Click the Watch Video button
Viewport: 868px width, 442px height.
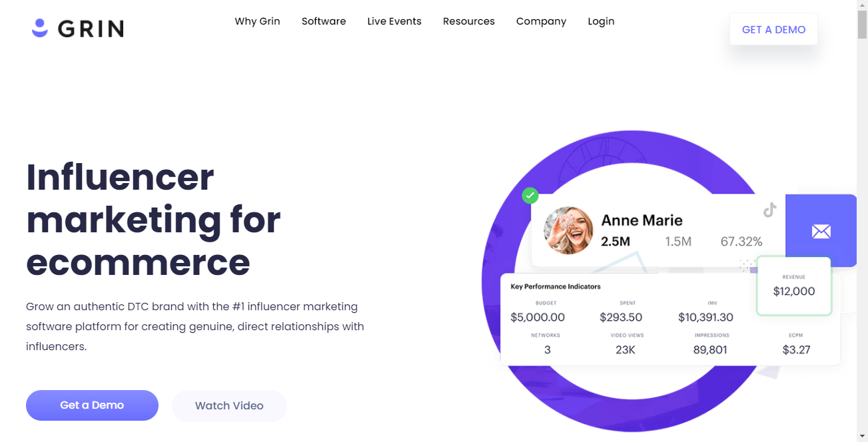pos(229,405)
